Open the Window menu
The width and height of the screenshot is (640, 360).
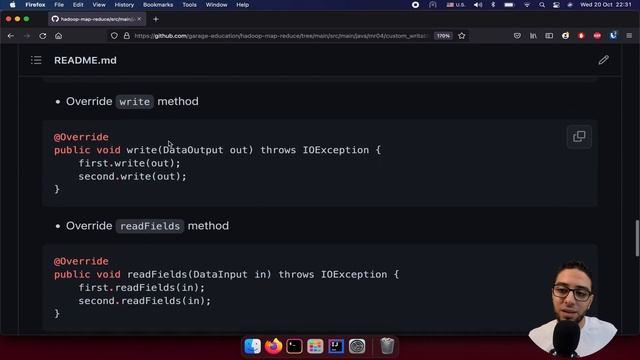pos(216,5)
